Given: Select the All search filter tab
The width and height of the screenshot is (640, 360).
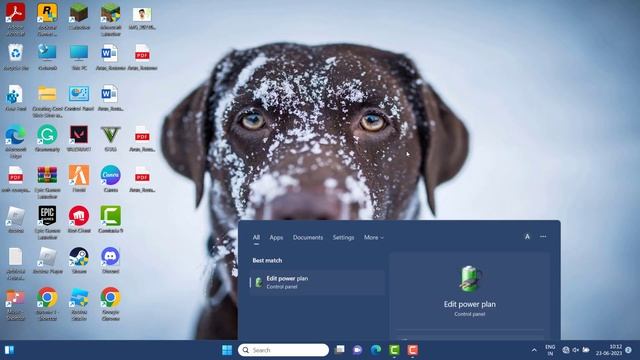Looking at the screenshot, I should 256,237.
